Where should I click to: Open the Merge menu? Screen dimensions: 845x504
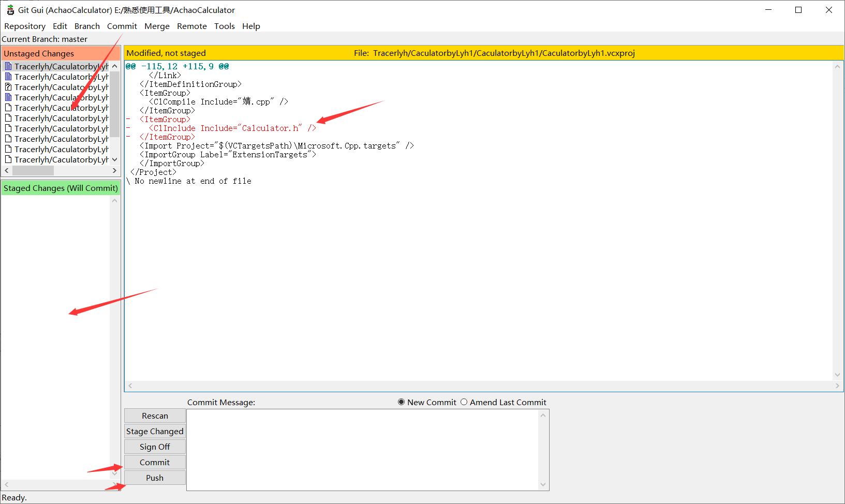click(x=157, y=26)
